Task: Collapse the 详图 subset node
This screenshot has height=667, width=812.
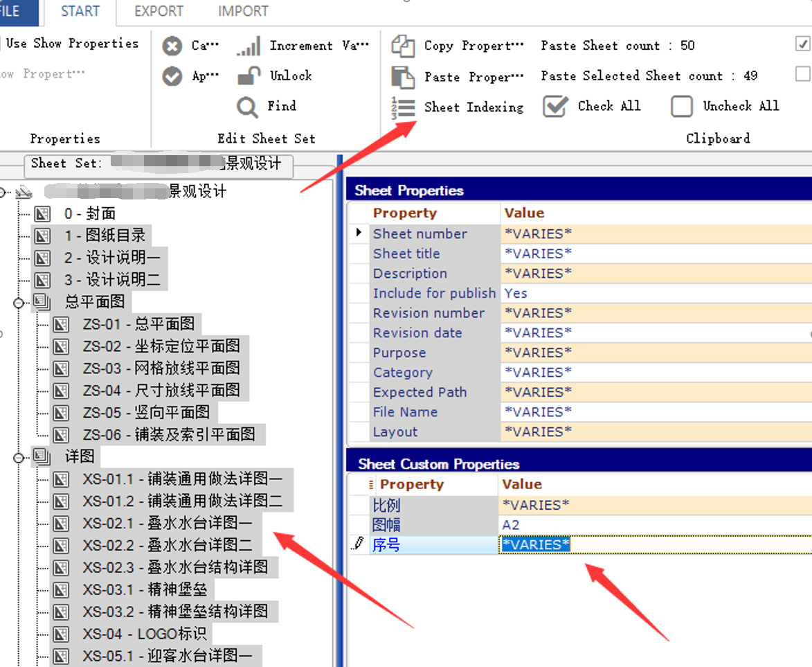Action: pos(19,457)
